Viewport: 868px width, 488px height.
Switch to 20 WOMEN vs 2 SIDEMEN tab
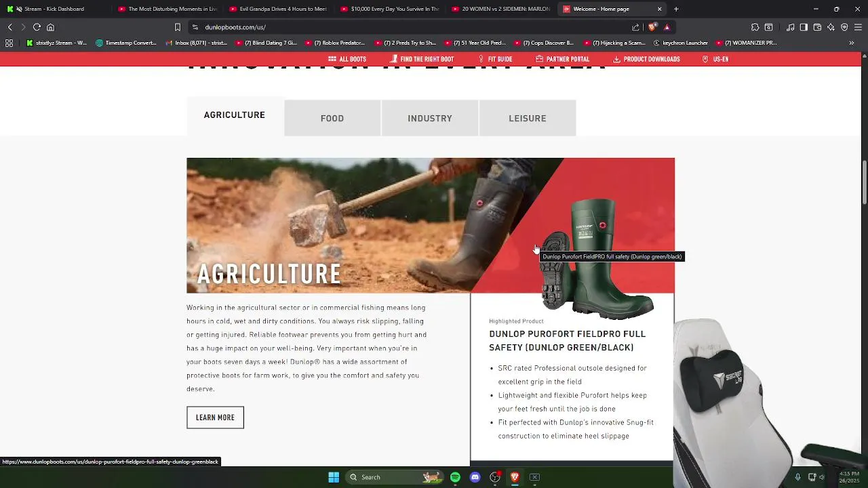500,9
